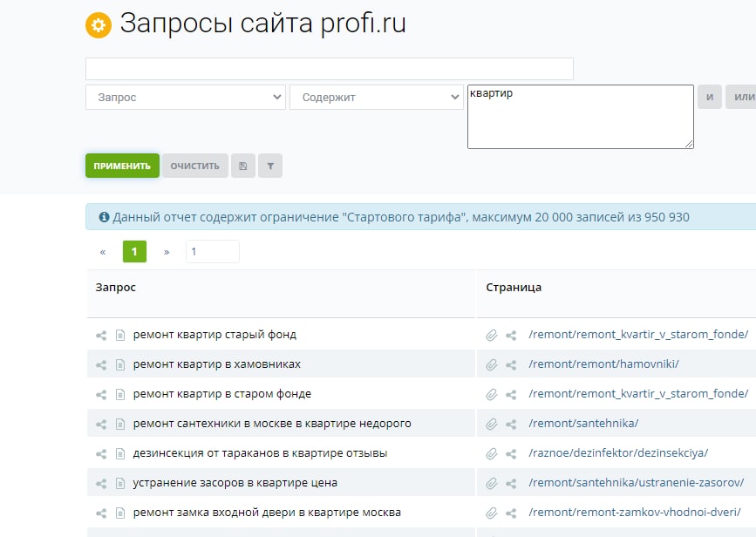The width and height of the screenshot is (756, 537).
Task: Click document icon for 'ремонт квартир старый фонд'
Action: 120,335
